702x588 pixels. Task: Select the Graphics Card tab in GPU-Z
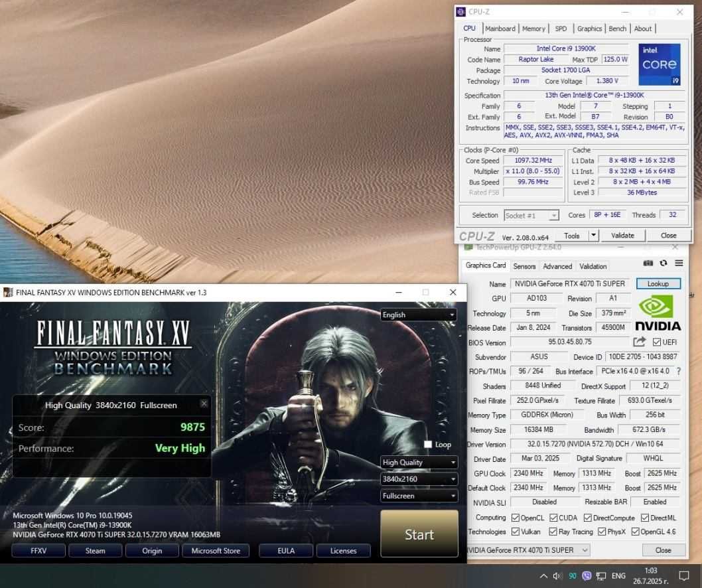pos(485,265)
